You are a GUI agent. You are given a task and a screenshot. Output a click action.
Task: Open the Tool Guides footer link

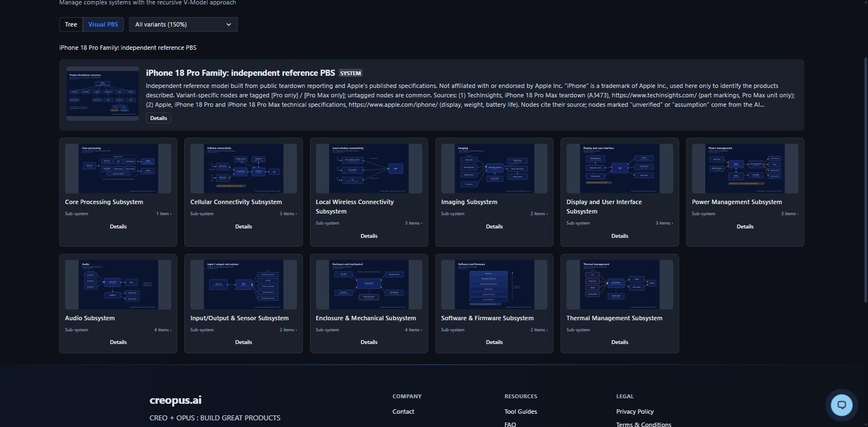tap(520, 412)
